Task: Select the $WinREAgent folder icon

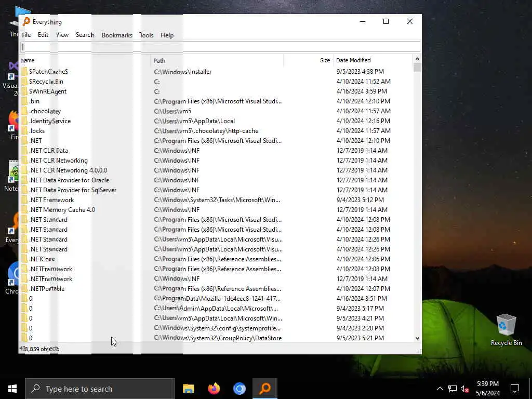Action: 24,91
